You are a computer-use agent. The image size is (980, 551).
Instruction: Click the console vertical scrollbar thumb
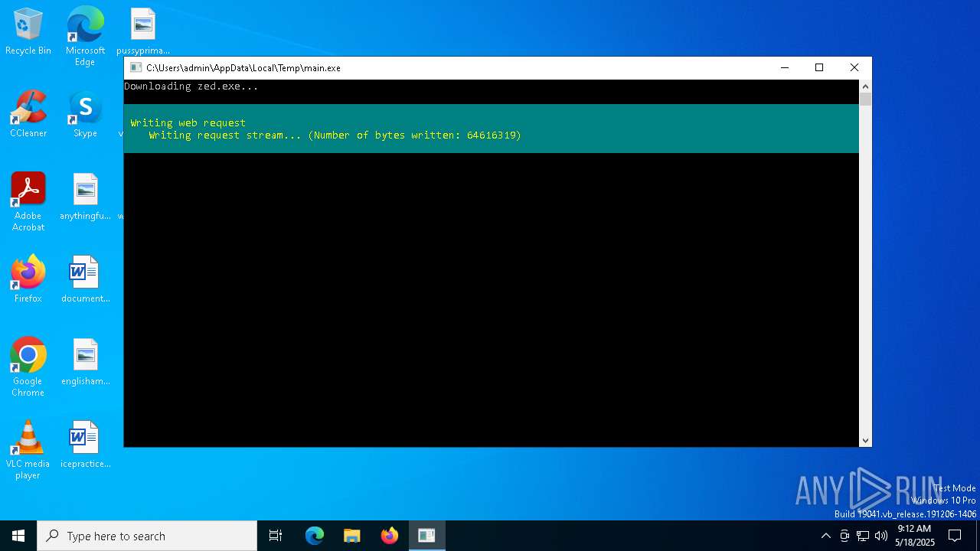pos(866,99)
